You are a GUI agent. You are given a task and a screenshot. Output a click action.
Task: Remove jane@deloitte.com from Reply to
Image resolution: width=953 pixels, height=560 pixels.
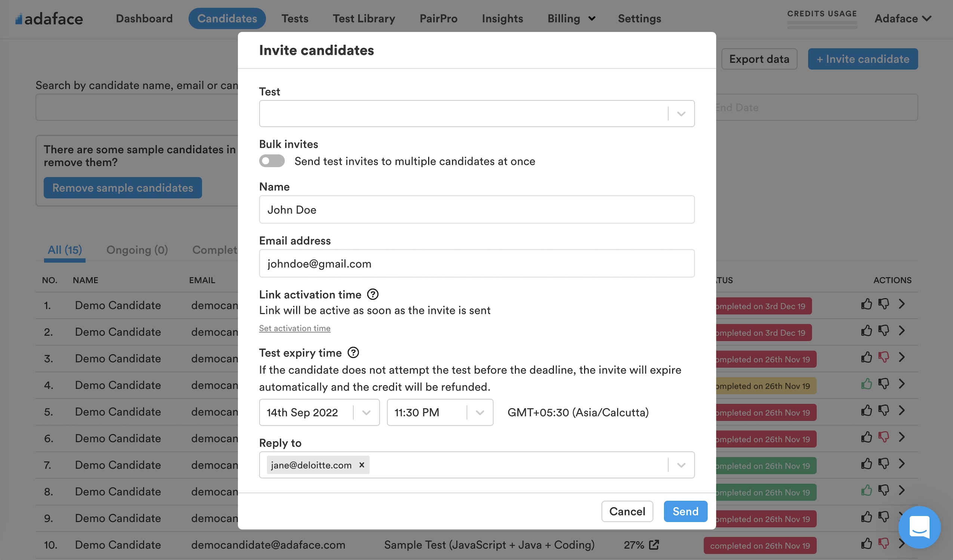[x=361, y=465]
